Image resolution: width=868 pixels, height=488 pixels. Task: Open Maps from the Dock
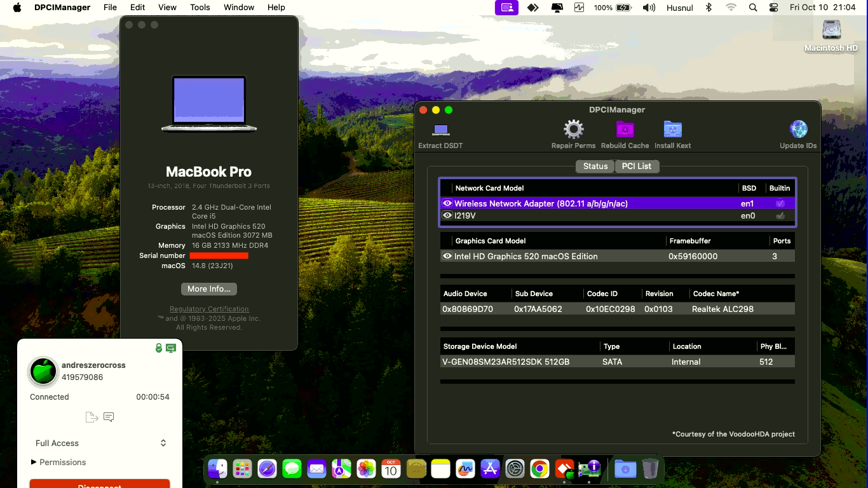click(x=341, y=470)
